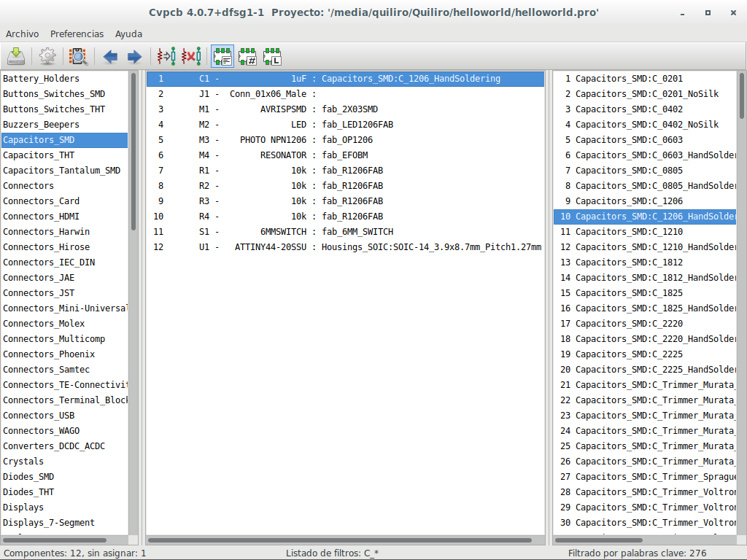Choose footprint Capacitors_SMD:C_2225

tap(645, 354)
